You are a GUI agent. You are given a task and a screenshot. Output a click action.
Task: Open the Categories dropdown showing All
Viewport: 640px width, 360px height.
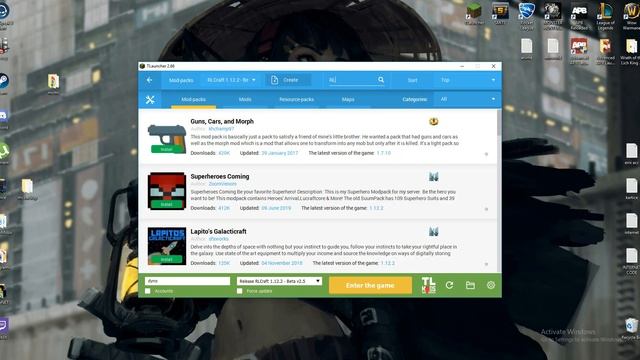[467, 99]
